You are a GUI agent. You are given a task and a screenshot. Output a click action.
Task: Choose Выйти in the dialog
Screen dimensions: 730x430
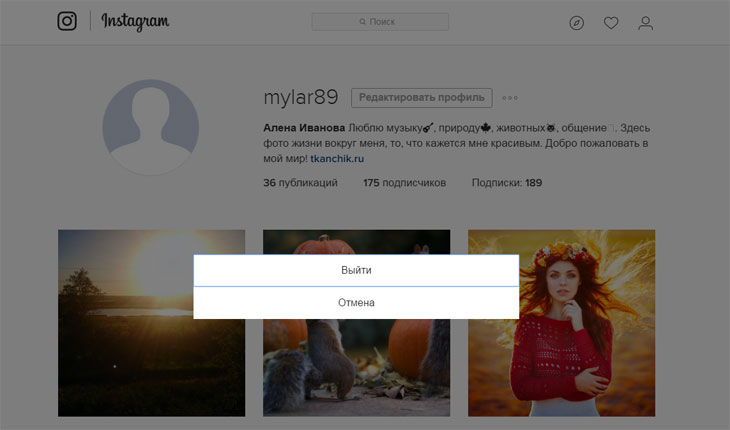point(356,270)
